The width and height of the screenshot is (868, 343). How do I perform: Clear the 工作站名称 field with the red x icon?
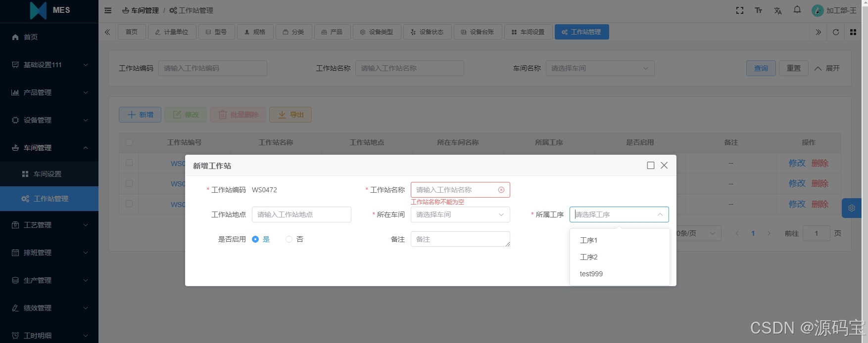[x=501, y=190]
